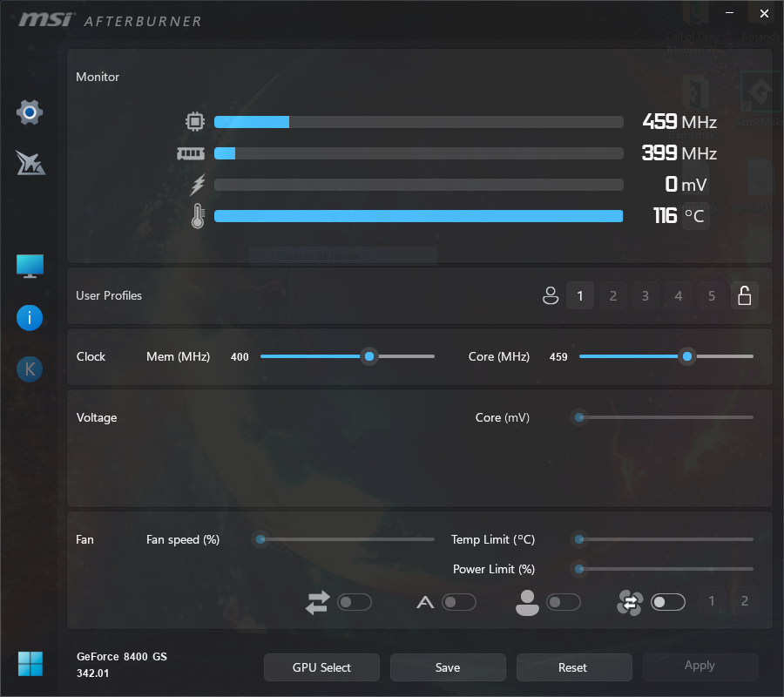Click the 459 MHz monitor reading
This screenshot has height=697, width=784.
point(679,121)
